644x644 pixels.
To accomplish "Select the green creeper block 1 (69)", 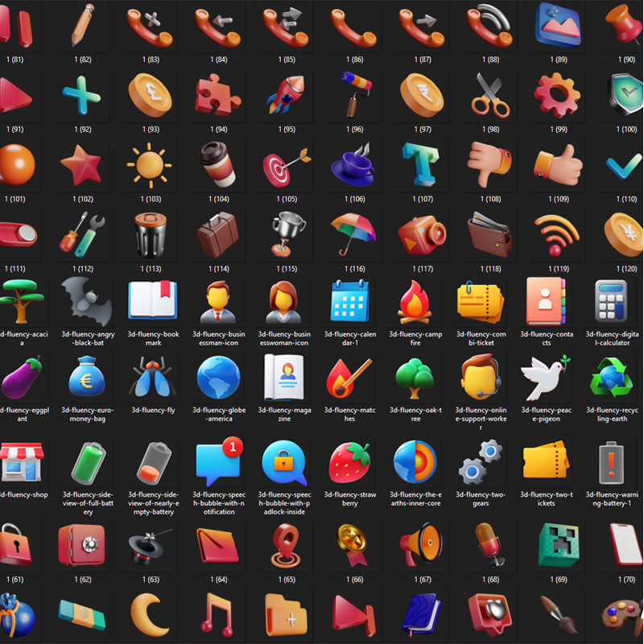I will [x=559, y=545].
